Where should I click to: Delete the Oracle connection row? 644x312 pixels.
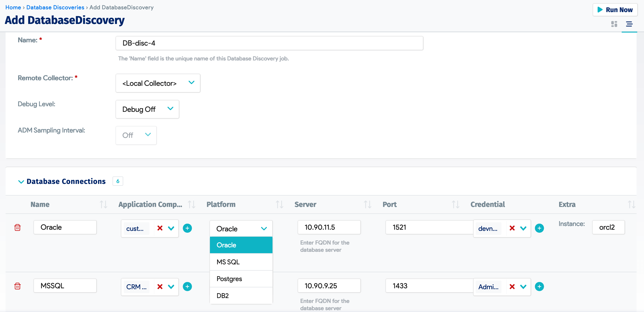coord(17,228)
